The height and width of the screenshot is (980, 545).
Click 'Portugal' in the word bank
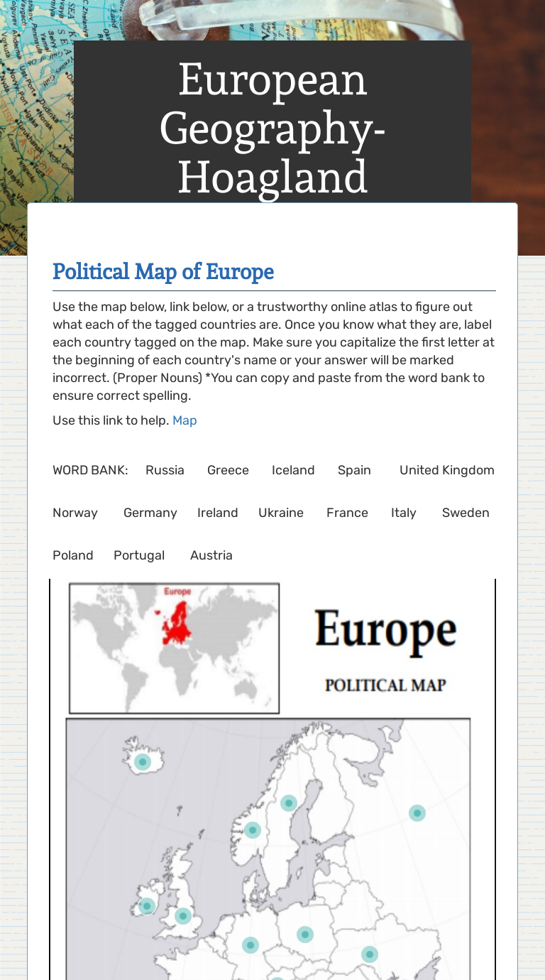tap(139, 555)
